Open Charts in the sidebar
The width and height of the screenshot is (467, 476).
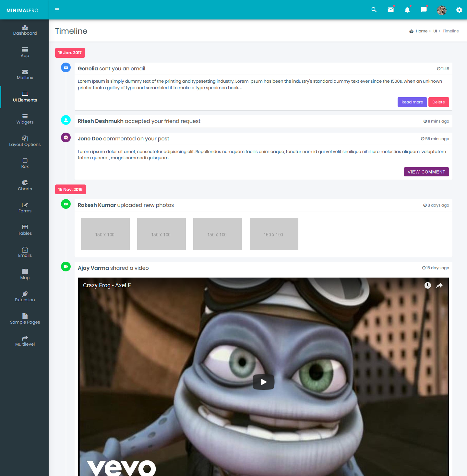25,186
